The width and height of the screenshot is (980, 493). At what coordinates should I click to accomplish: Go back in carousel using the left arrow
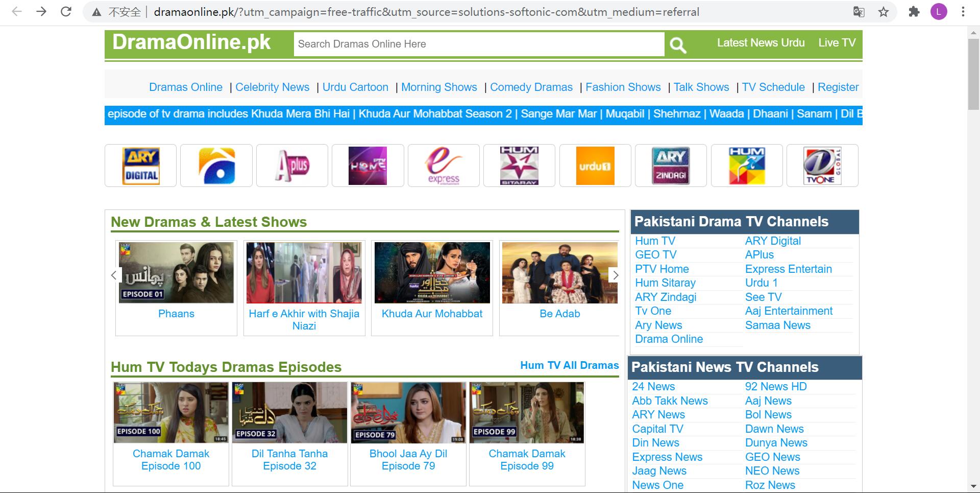click(114, 275)
